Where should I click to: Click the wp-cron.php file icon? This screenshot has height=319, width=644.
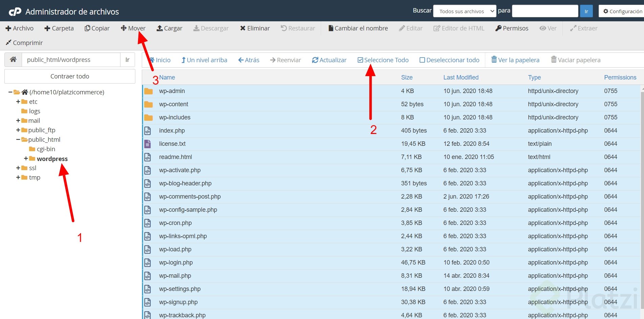148,223
